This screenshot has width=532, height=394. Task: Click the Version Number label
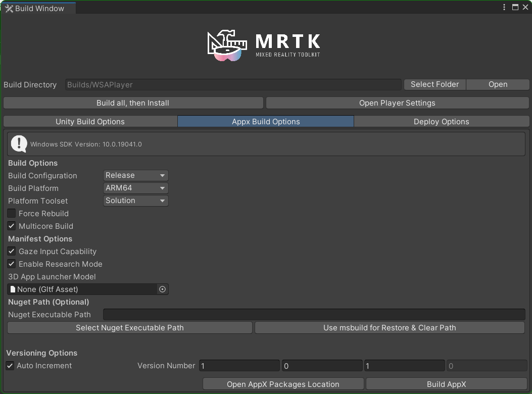(x=166, y=366)
